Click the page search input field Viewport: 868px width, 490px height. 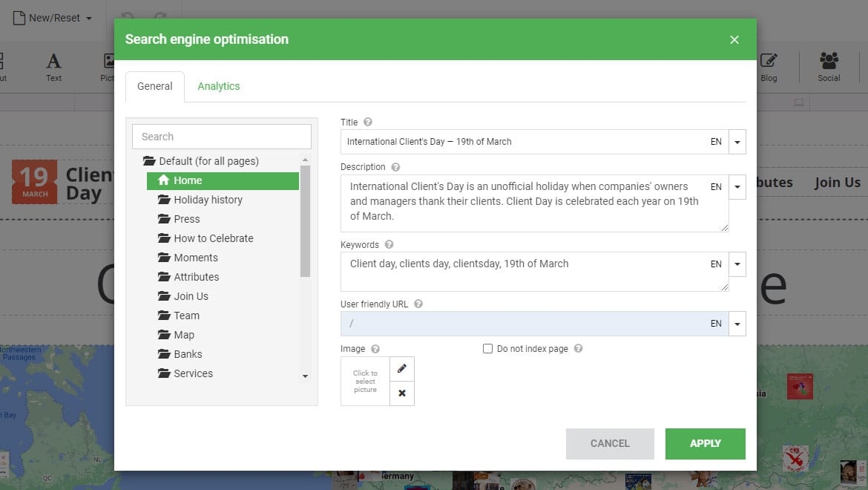coord(222,137)
